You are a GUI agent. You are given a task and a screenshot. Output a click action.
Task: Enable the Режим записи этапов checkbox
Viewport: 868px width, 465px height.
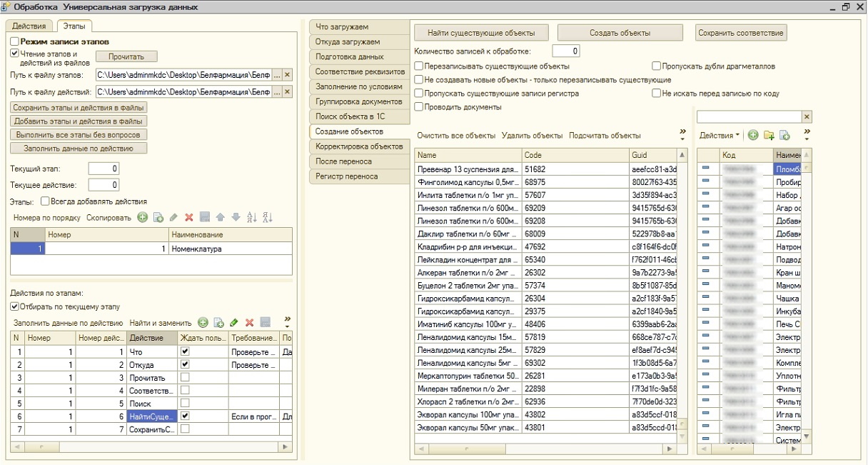point(15,42)
